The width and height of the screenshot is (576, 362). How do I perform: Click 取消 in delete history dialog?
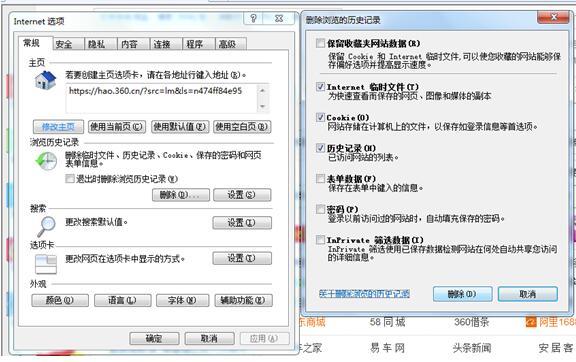point(528,294)
